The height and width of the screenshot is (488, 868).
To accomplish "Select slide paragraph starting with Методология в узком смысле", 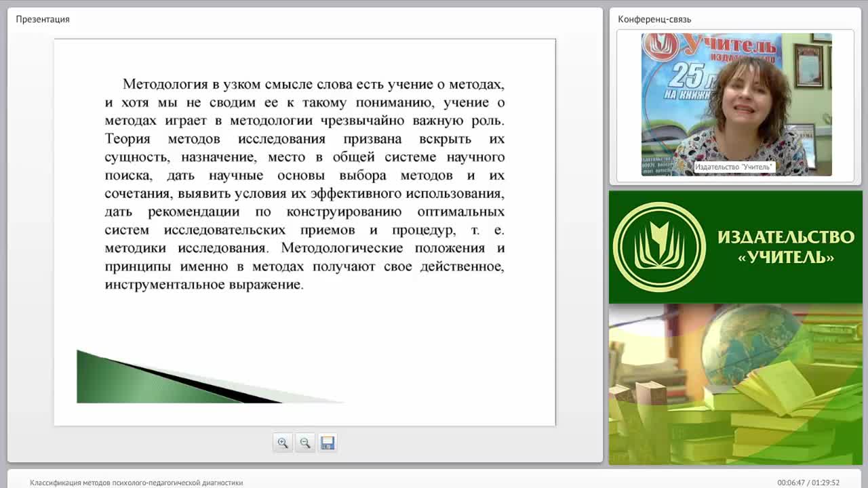I will pos(304,184).
